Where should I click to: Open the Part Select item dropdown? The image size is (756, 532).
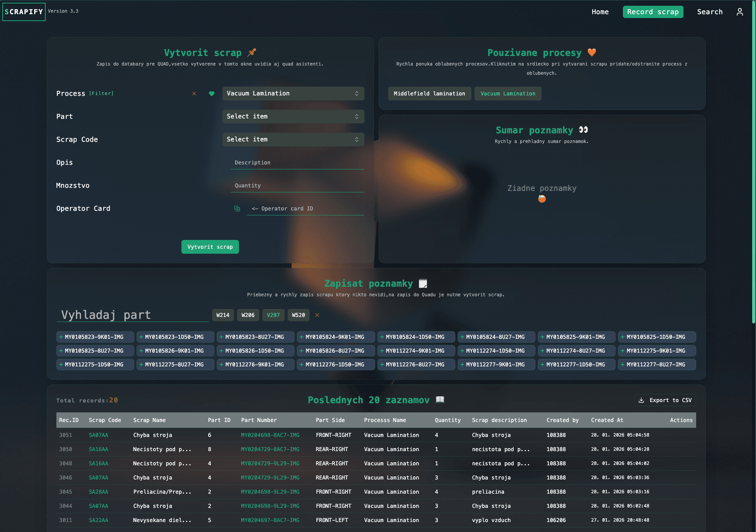(x=293, y=117)
